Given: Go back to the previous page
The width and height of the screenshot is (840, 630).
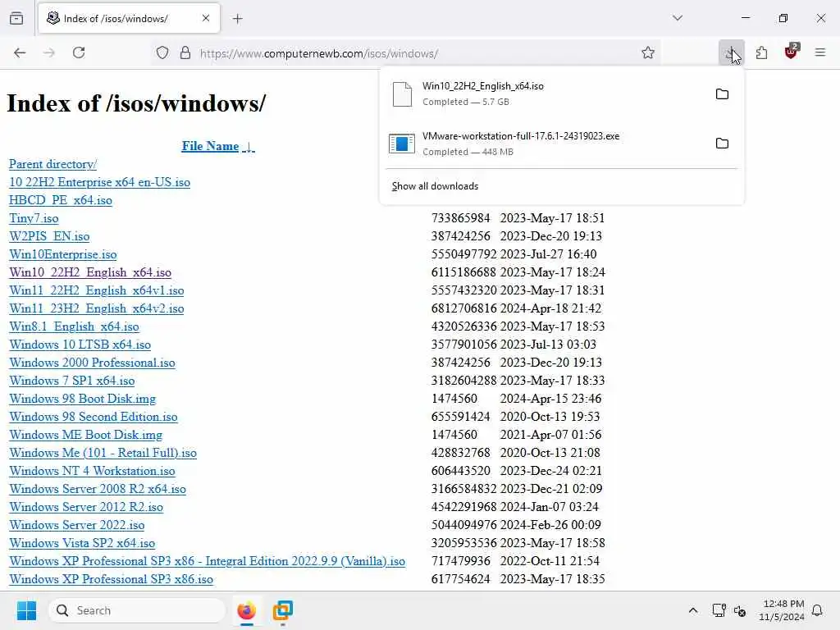Looking at the screenshot, I should click(20, 52).
